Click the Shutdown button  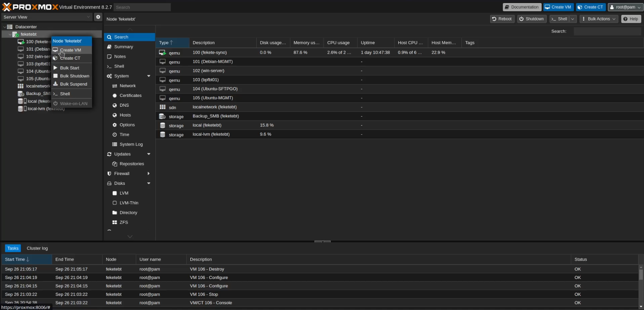pos(531,19)
